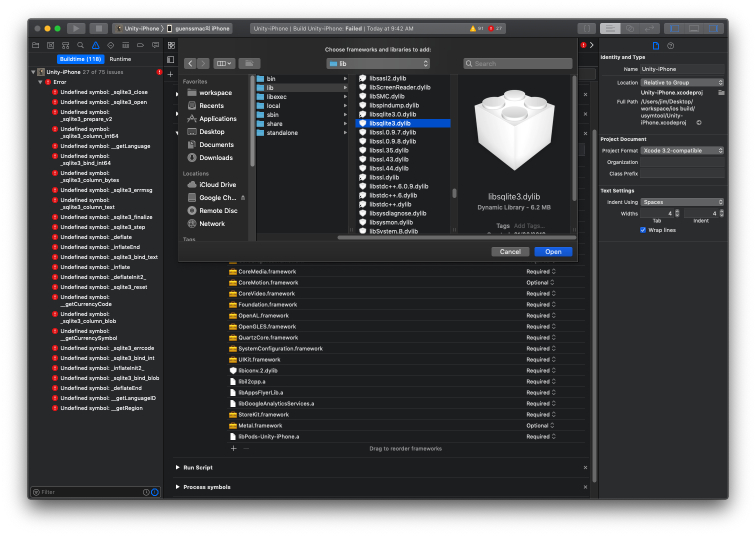Select Recents in the dialog sidebar
Viewport: 756px width, 536px height.
(x=211, y=105)
